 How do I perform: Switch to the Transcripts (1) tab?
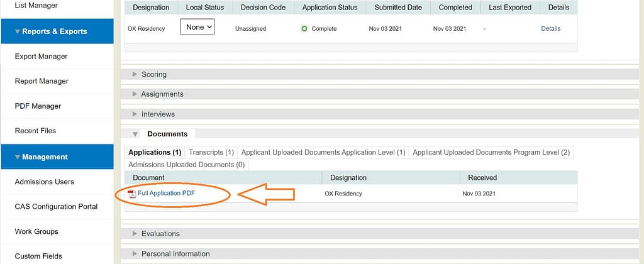coord(211,152)
